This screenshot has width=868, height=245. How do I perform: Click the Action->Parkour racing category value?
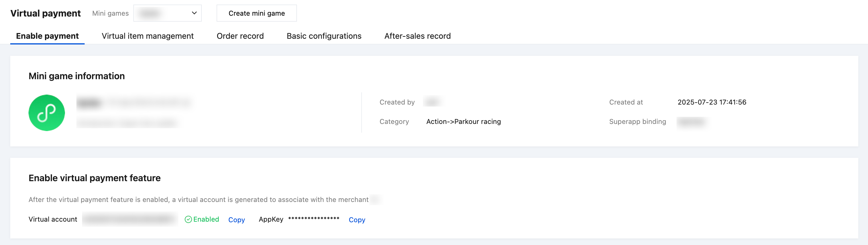[x=463, y=122]
